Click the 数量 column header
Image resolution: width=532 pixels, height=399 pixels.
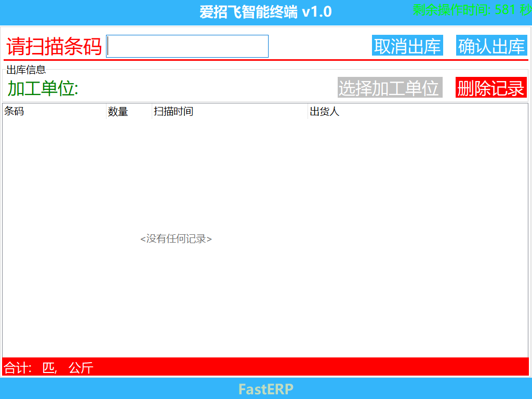(129, 111)
